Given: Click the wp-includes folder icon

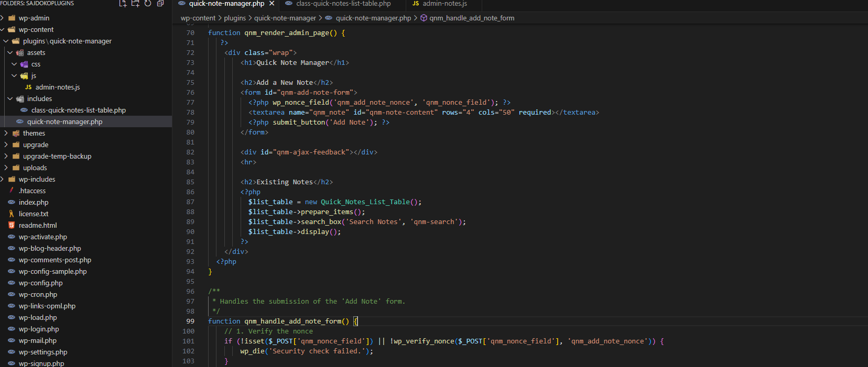Looking at the screenshot, I should click(x=12, y=179).
